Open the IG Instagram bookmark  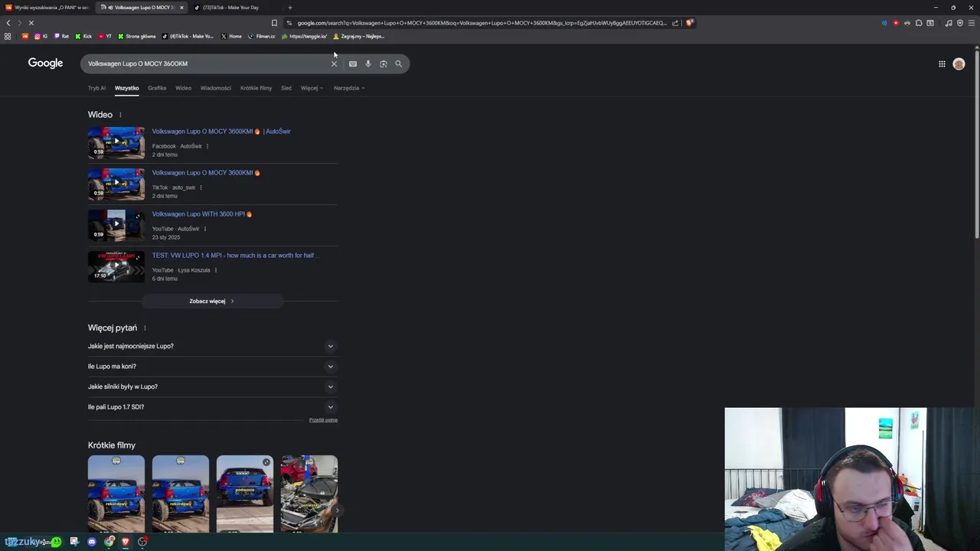click(41, 36)
